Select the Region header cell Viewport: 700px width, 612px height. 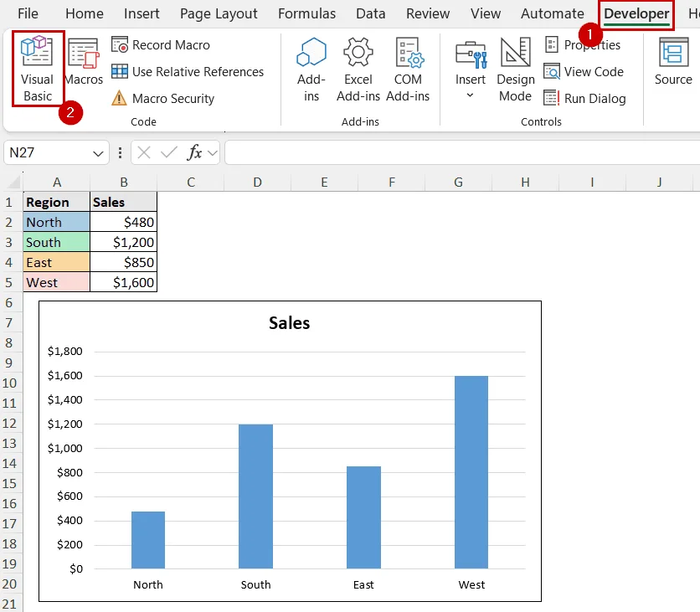pyautogui.click(x=57, y=203)
